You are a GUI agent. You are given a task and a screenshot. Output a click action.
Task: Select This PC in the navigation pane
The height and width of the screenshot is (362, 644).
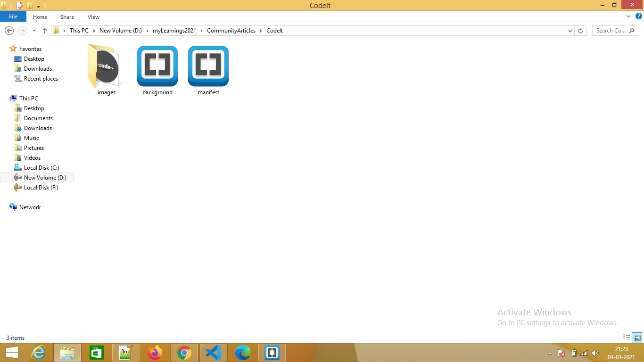click(x=28, y=99)
